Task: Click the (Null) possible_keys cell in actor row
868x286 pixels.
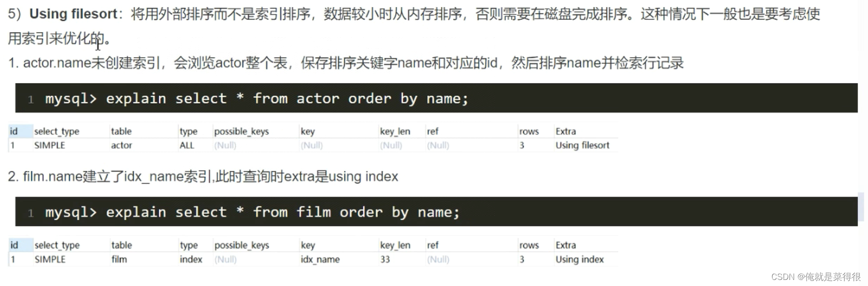Action: 225,146
